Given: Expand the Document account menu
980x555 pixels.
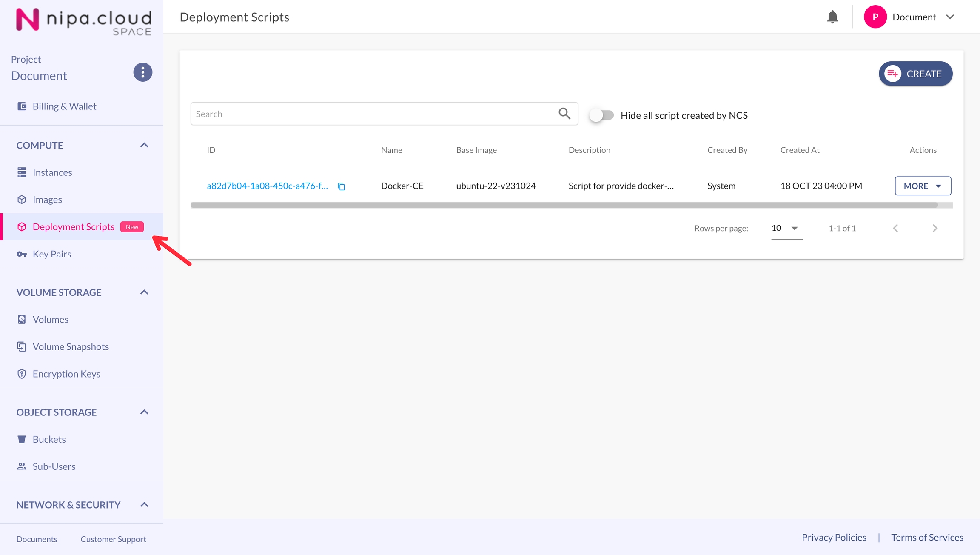Looking at the screenshot, I should (950, 17).
